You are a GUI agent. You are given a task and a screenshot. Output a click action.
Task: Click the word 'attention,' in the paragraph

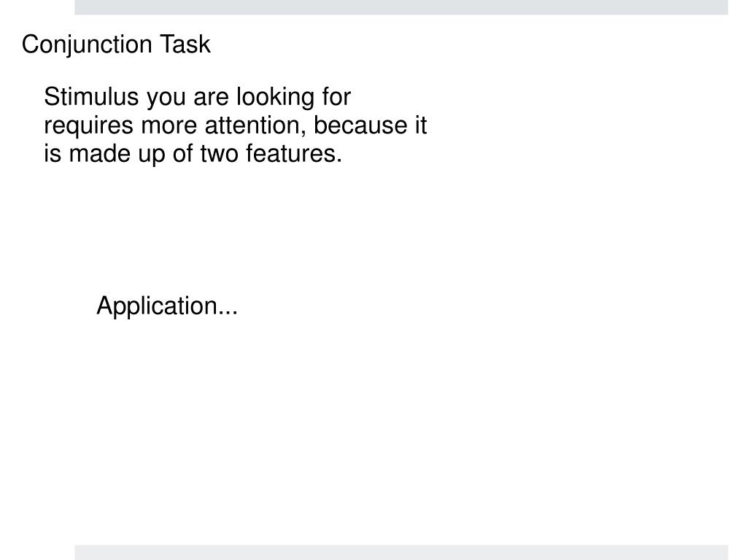(x=255, y=126)
